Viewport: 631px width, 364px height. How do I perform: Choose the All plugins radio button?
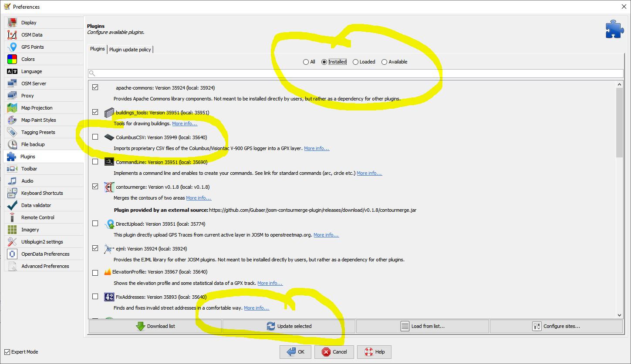(306, 62)
